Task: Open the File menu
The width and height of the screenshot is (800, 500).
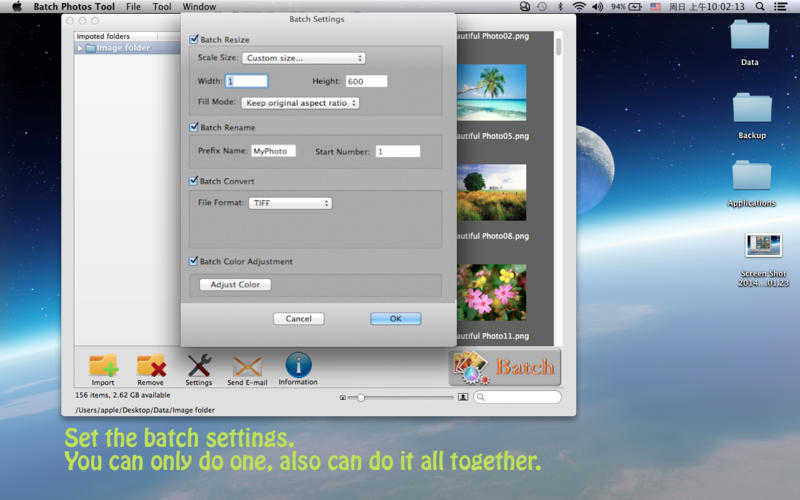Action: 133,7
